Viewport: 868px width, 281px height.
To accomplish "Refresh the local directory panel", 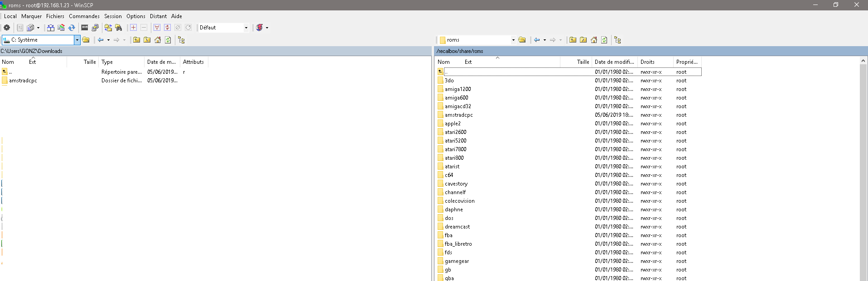I will point(168,40).
